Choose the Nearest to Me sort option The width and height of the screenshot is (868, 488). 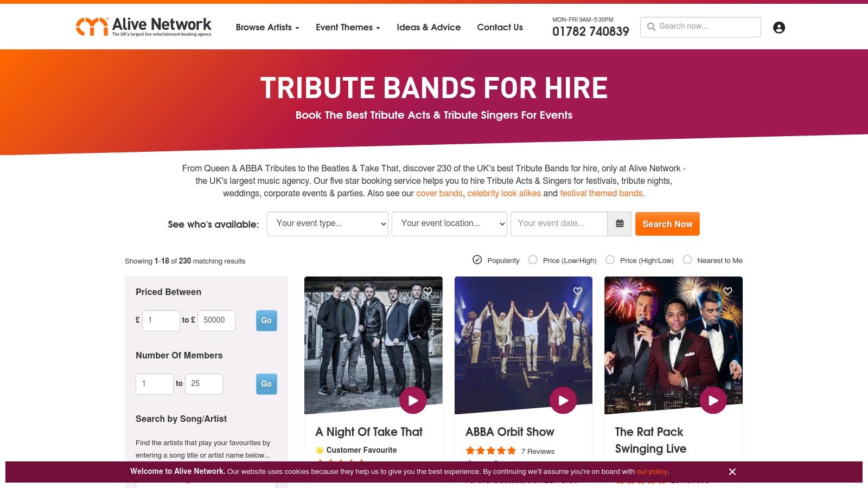point(712,260)
